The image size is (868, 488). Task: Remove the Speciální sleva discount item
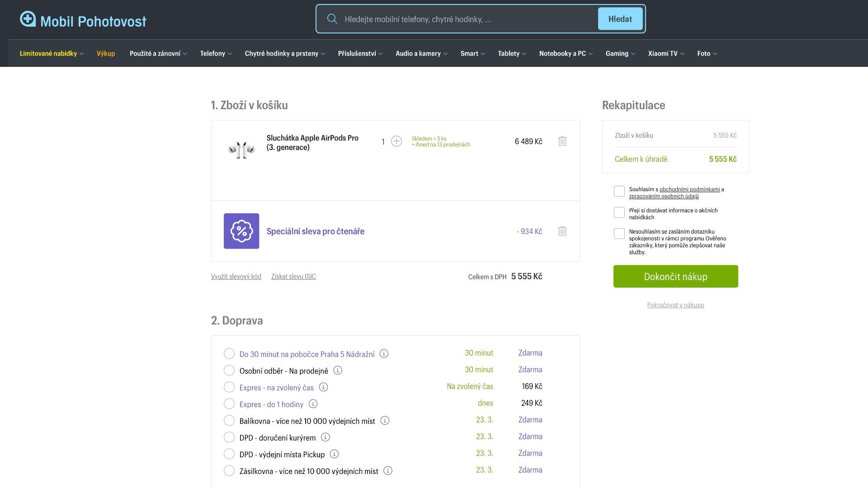tap(562, 231)
